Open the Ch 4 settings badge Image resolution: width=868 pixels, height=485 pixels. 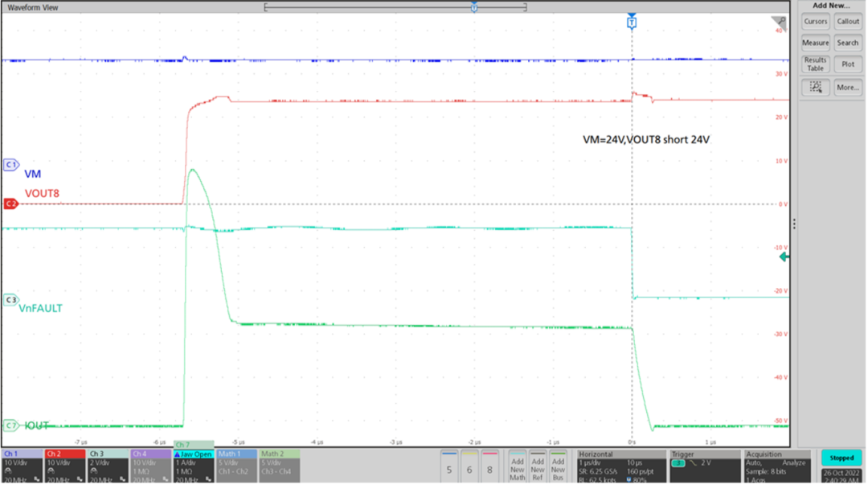tap(151, 467)
